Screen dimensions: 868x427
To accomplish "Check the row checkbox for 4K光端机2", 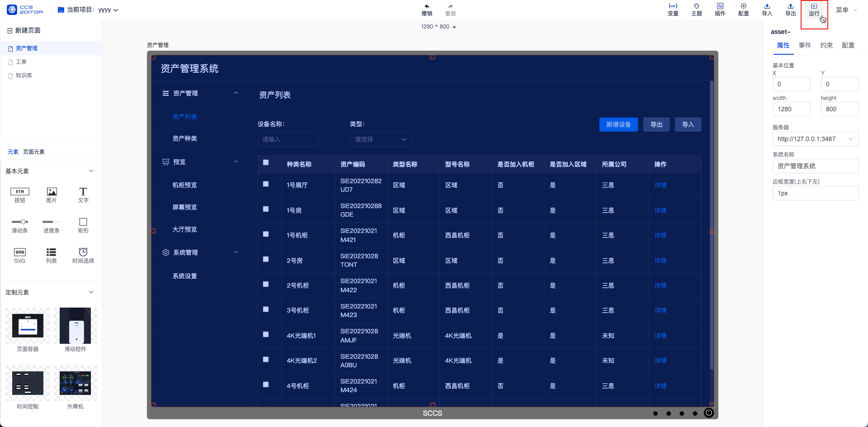I will tap(266, 360).
